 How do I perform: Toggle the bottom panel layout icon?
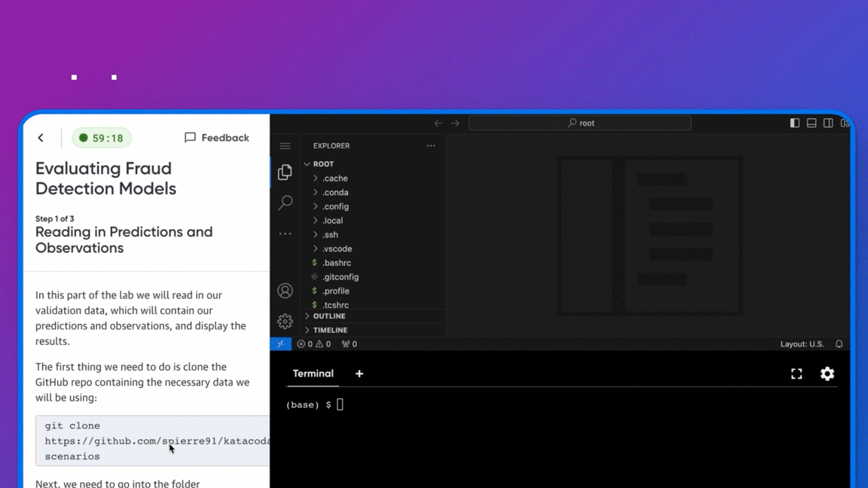[811, 123]
